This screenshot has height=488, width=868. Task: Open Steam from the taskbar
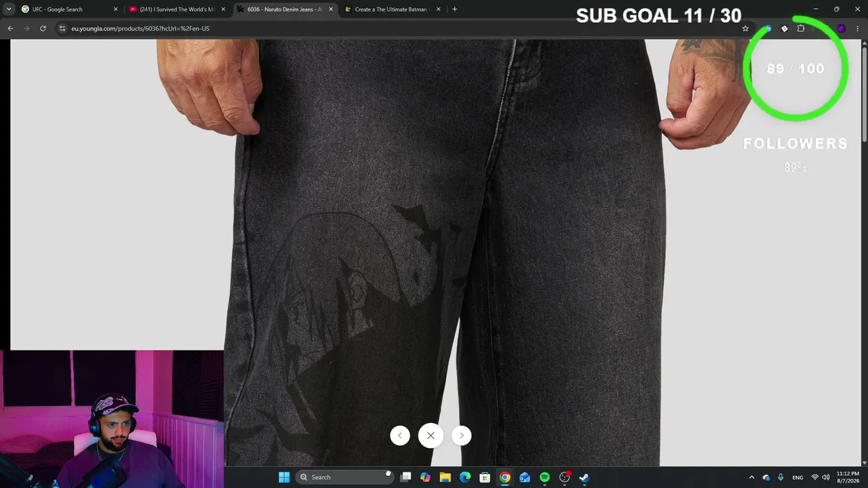coord(584,477)
